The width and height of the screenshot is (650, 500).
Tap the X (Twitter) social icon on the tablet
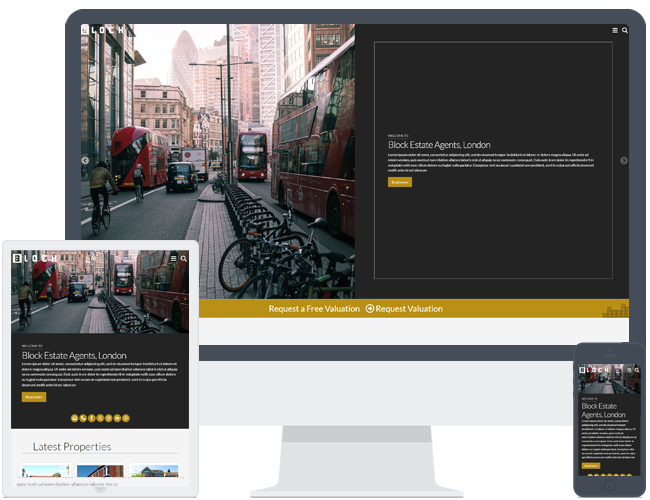click(x=100, y=417)
